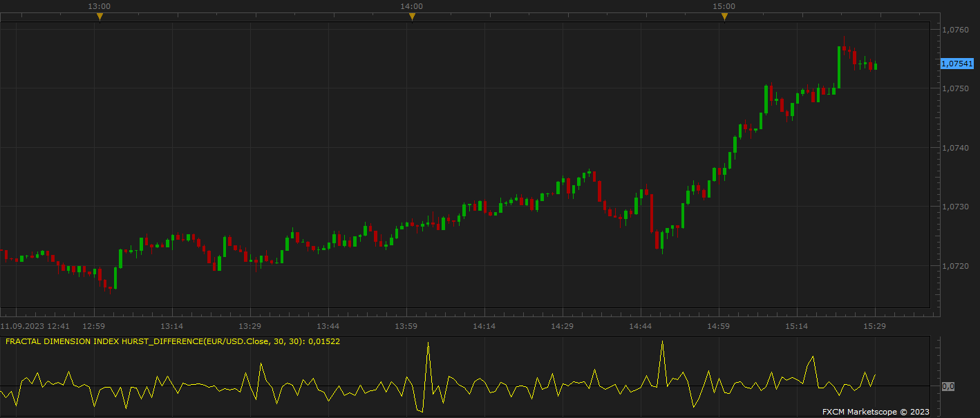Image resolution: width=980 pixels, height=418 pixels.
Task: Click the 12:59 time axis label
Action: pos(93,326)
